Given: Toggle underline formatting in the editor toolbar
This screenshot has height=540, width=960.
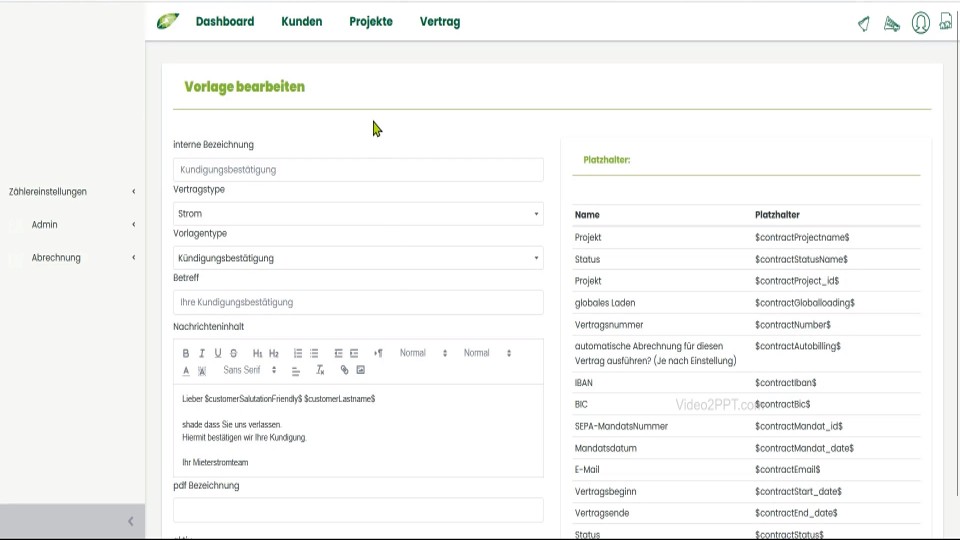Looking at the screenshot, I should (218, 353).
